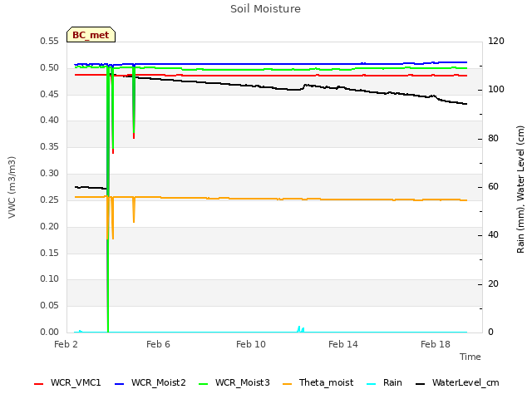Click the Feb 18 date tick label

436,344
